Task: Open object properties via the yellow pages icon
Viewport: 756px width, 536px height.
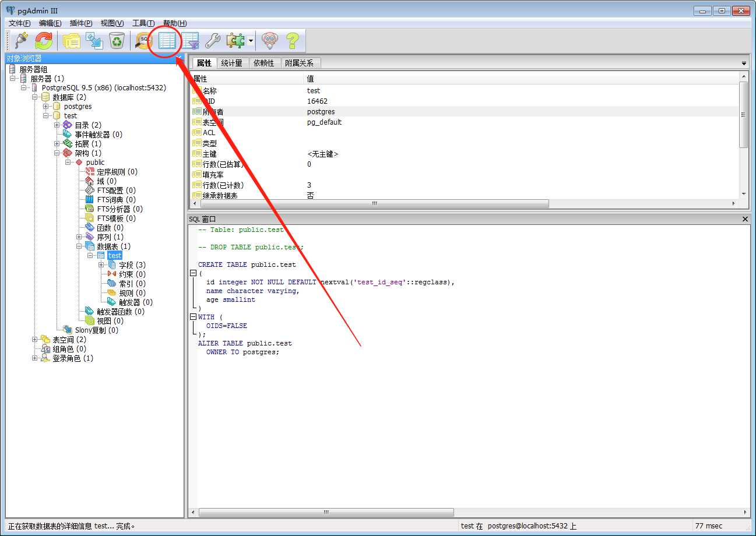Action: [71, 40]
